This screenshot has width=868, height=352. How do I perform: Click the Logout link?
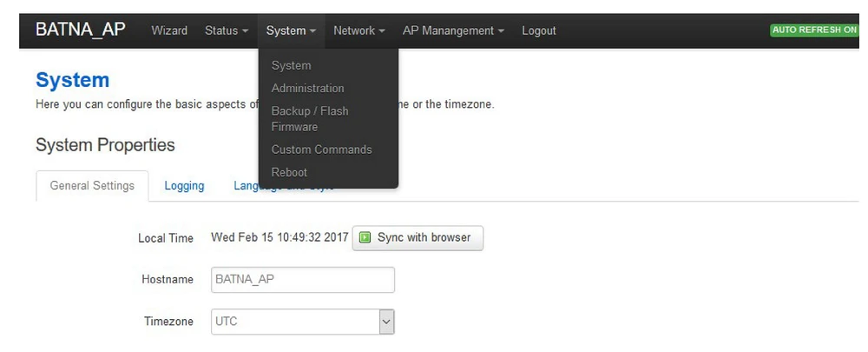539,30
